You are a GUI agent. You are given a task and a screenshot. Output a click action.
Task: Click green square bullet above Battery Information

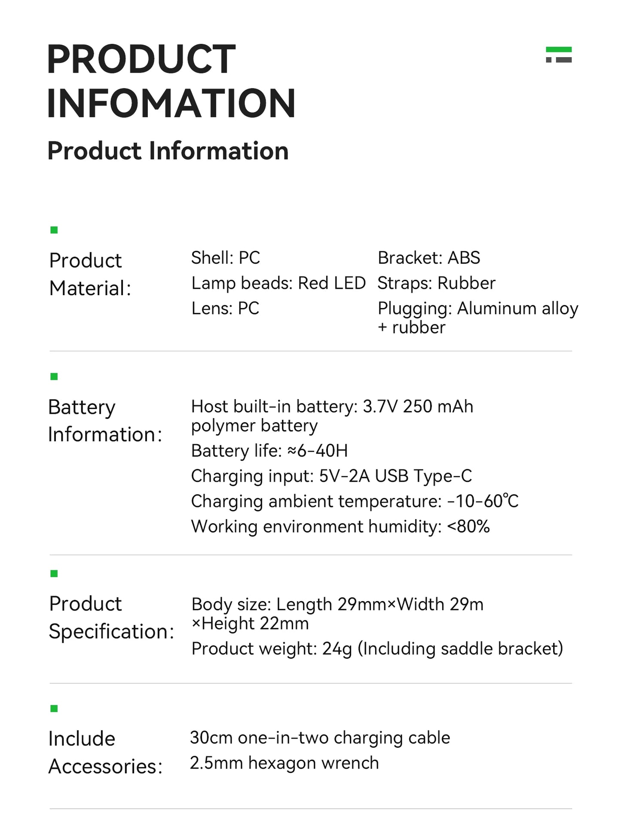click(x=54, y=376)
